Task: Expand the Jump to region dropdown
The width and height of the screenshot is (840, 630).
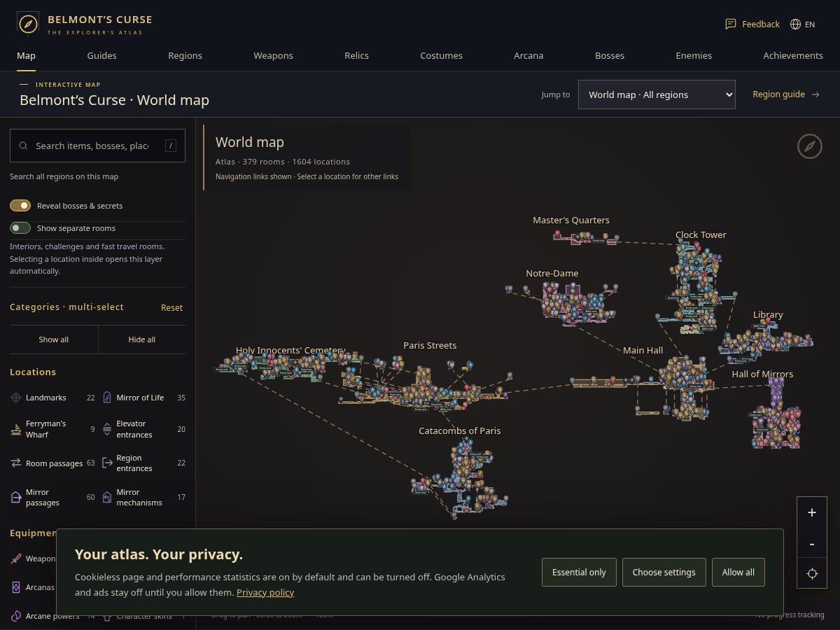Action: [x=657, y=94]
